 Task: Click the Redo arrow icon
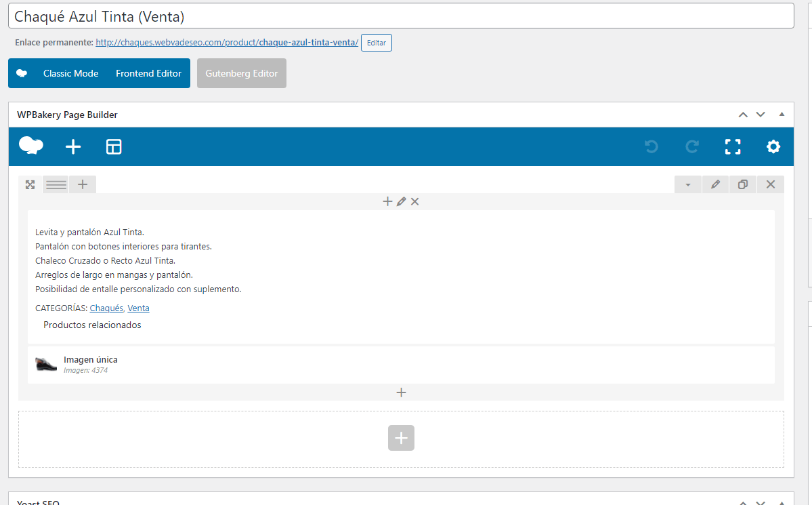(692, 146)
